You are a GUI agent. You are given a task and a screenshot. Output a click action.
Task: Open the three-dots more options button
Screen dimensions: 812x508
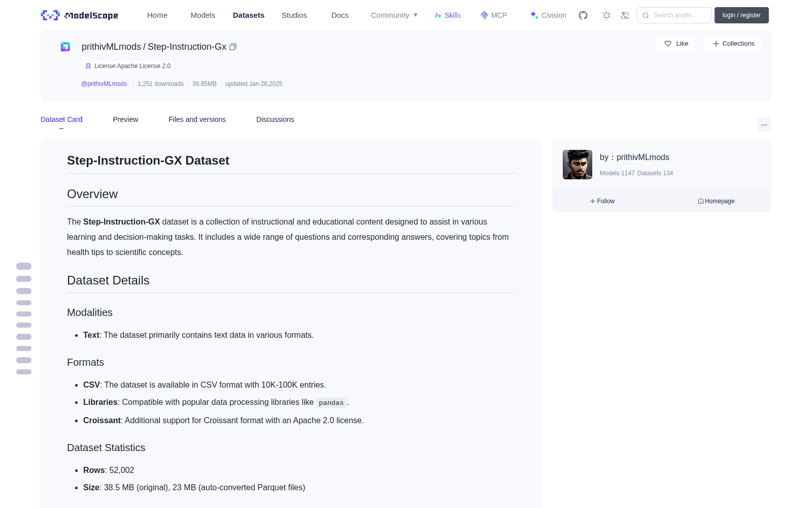point(764,124)
